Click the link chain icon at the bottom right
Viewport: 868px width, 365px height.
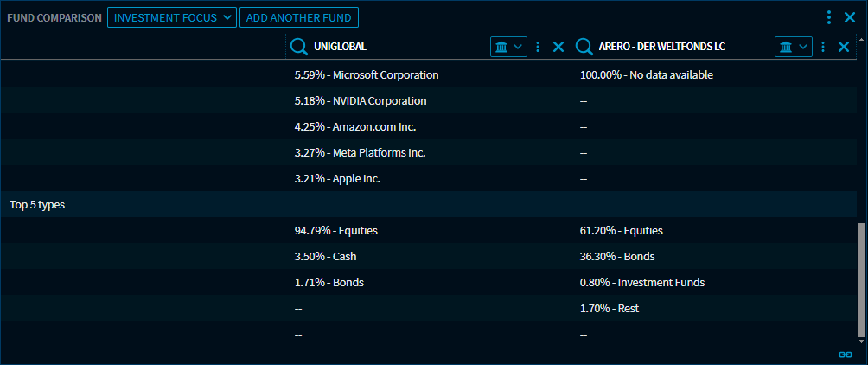coord(846,355)
